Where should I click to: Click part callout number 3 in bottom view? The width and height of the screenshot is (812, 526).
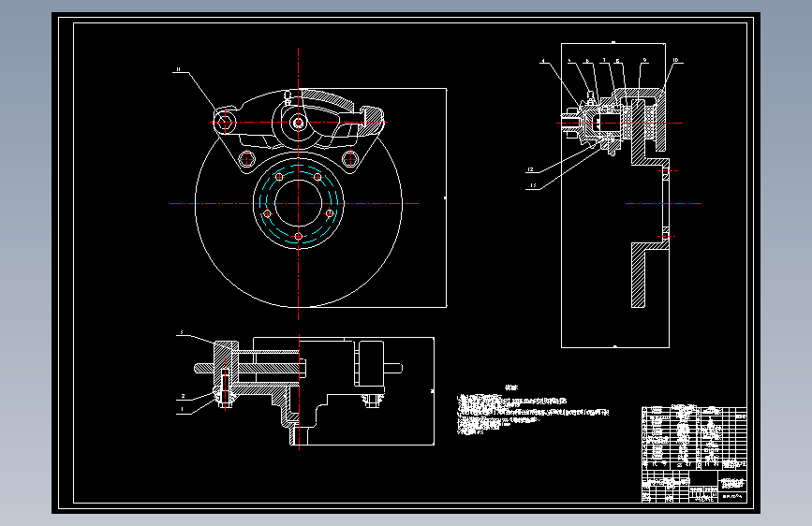(x=182, y=332)
